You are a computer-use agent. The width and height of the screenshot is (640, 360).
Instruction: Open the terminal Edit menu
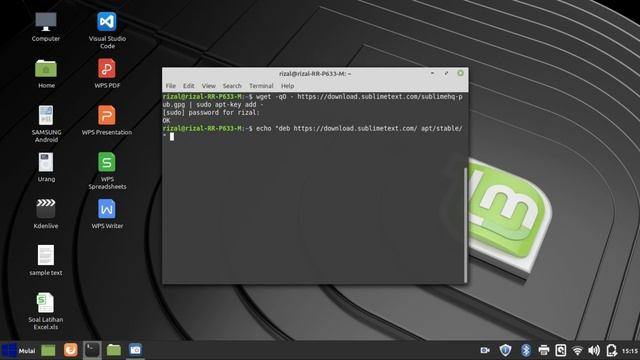point(189,86)
